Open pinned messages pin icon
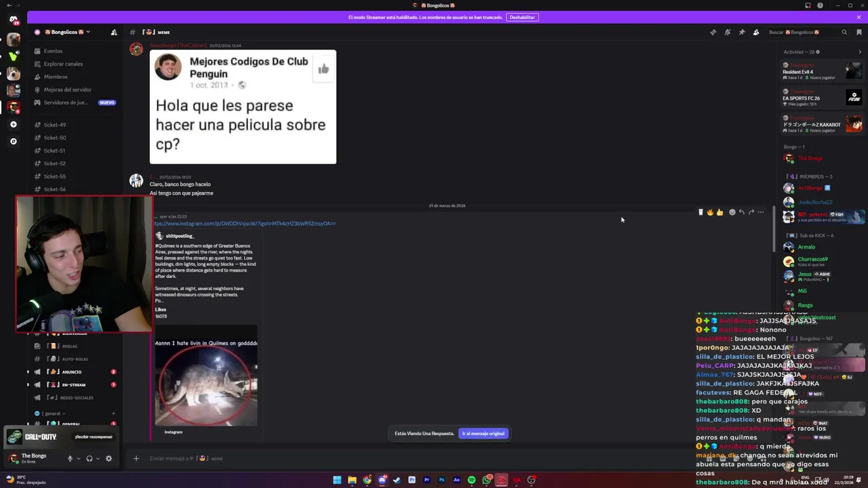The image size is (868, 488). point(742,32)
